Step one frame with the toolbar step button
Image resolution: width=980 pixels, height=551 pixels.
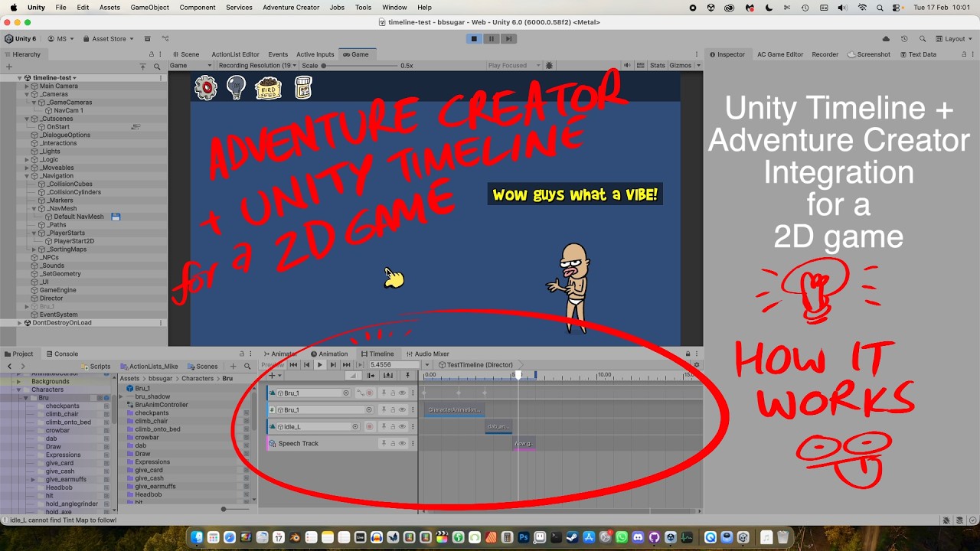point(508,39)
